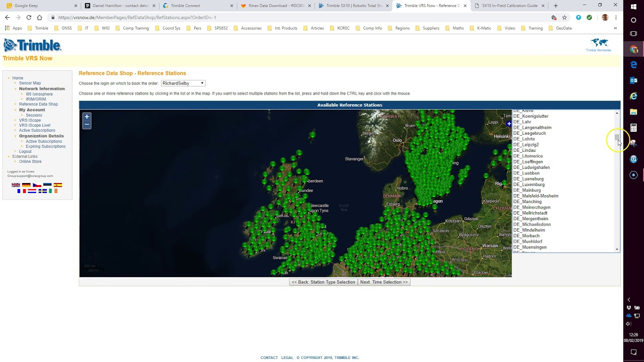Click the station list scroll-up arrow
Screen dimensions: 644x362
click(x=617, y=113)
